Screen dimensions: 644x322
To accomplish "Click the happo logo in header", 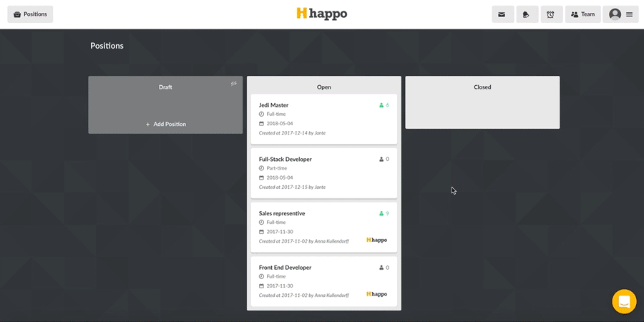I will [321, 14].
